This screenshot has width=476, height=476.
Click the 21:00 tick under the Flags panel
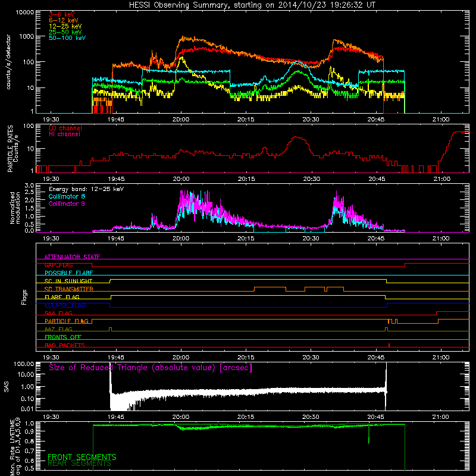point(441,358)
